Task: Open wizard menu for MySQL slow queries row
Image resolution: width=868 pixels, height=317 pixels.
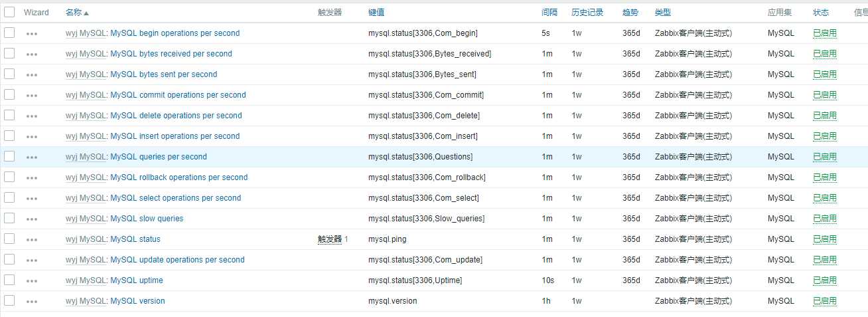Action: tap(32, 219)
